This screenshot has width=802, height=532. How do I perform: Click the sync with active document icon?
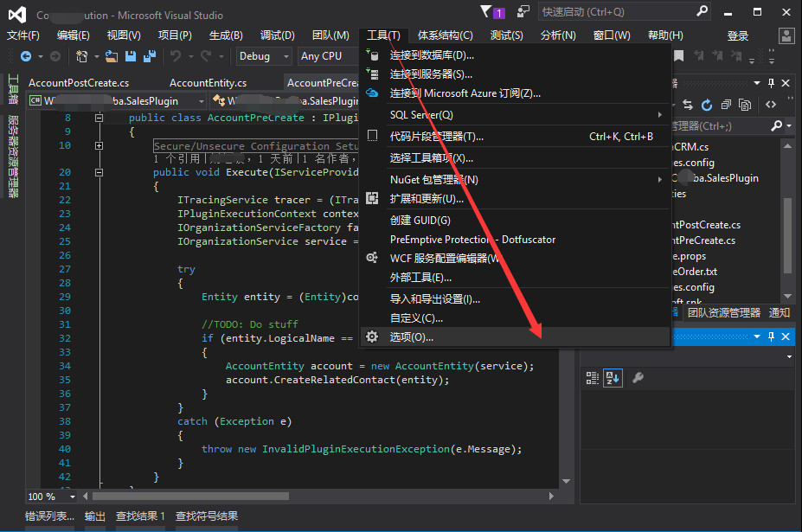click(x=688, y=105)
